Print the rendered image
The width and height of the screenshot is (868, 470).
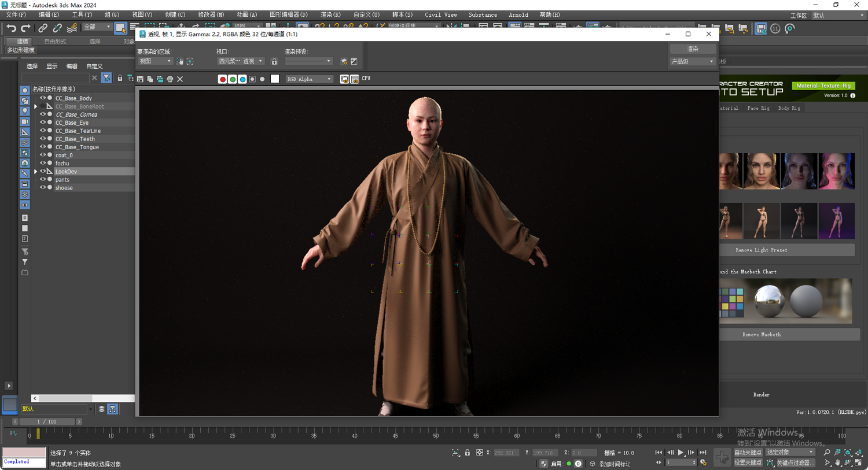click(170, 79)
